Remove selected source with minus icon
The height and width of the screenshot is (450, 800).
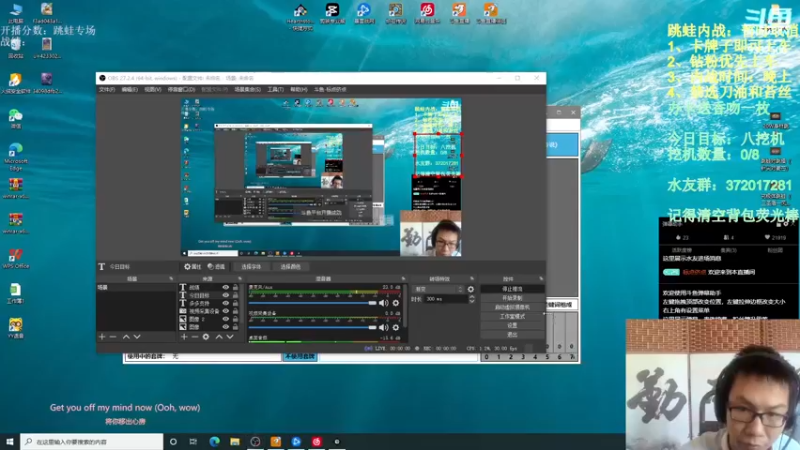click(195, 337)
